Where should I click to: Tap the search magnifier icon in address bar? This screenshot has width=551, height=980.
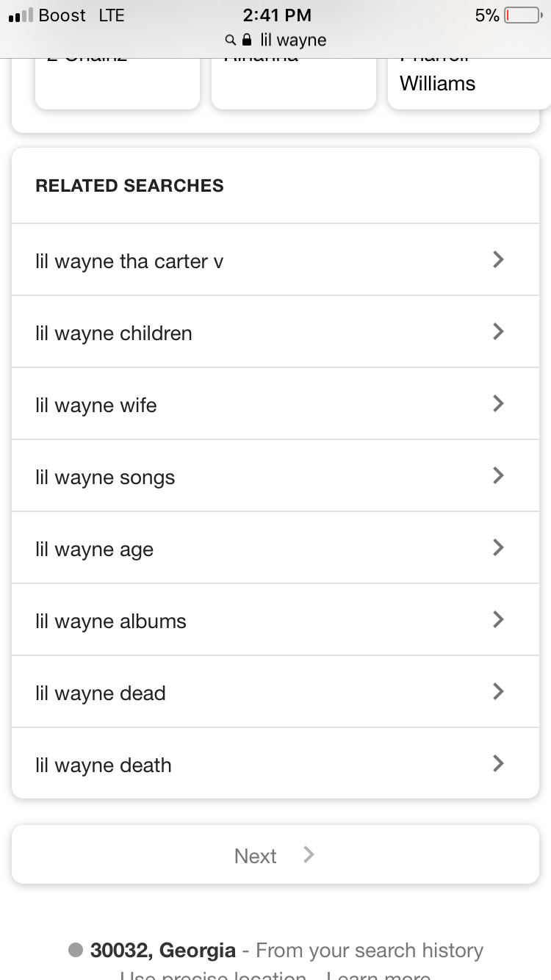pyautogui.click(x=231, y=40)
